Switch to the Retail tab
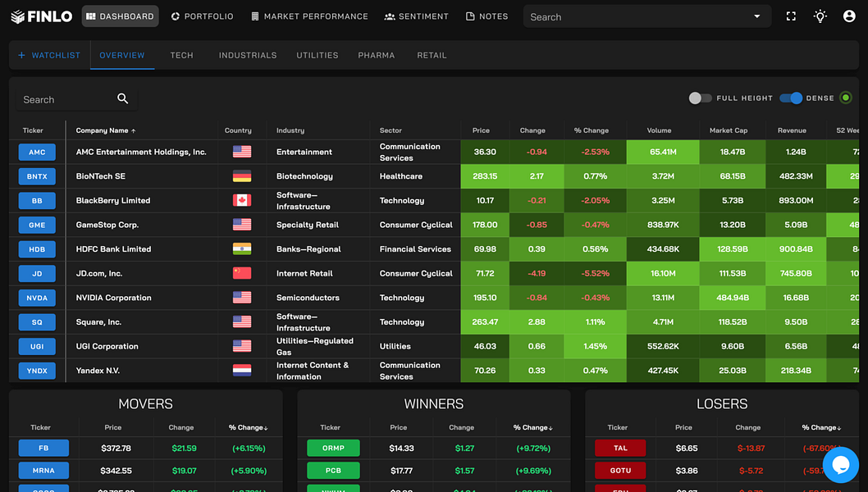This screenshot has width=868, height=492. click(432, 55)
